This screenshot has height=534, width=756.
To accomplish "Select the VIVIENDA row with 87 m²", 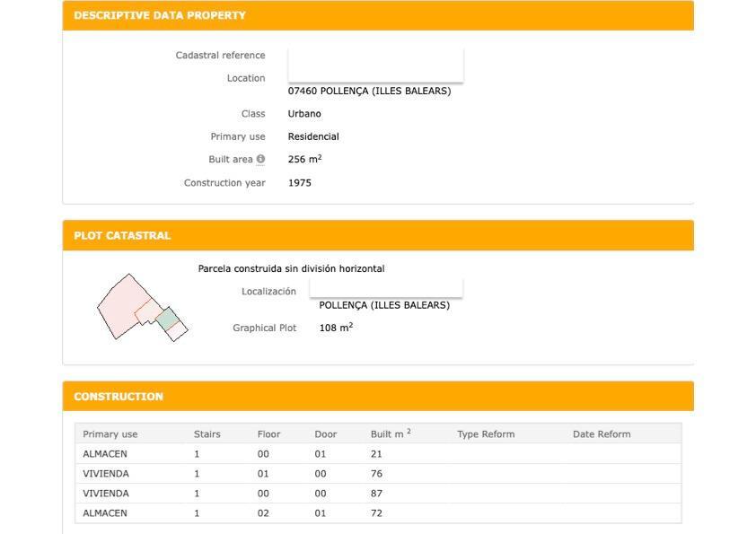I will click(377, 494).
